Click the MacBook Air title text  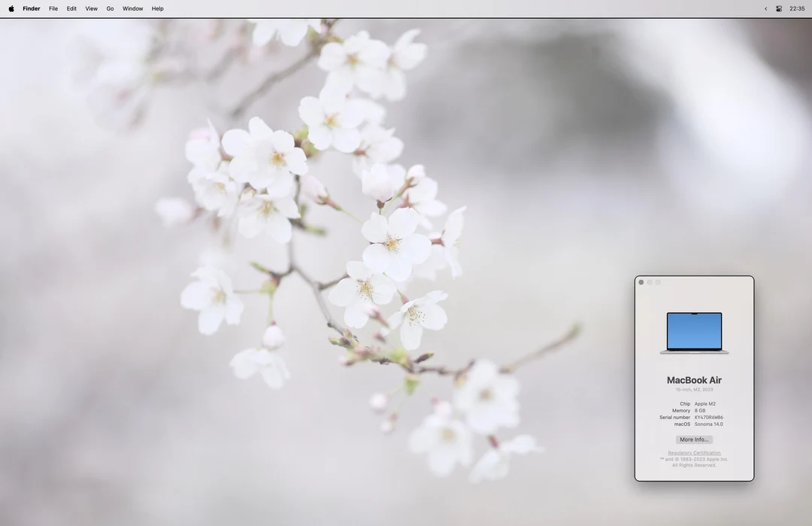(x=693, y=380)
